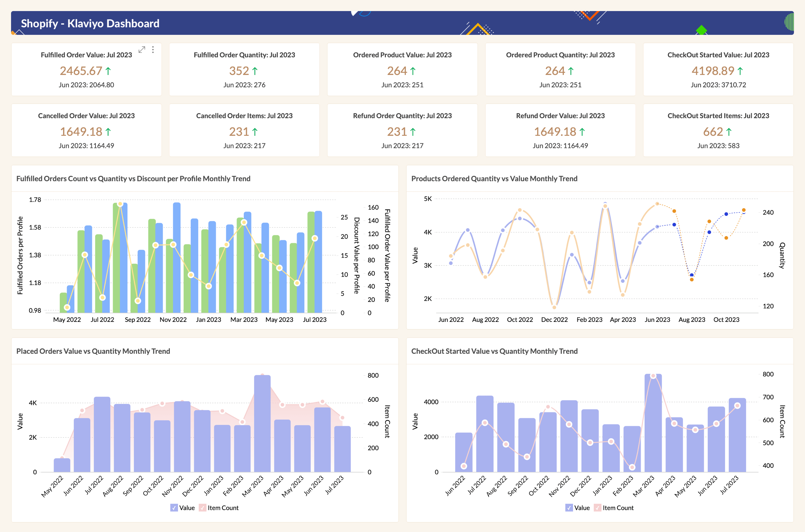Click the 'Discount Value per Profile' axis title
The height and width of the screenshot is (532, 805).
coord(357,255)
